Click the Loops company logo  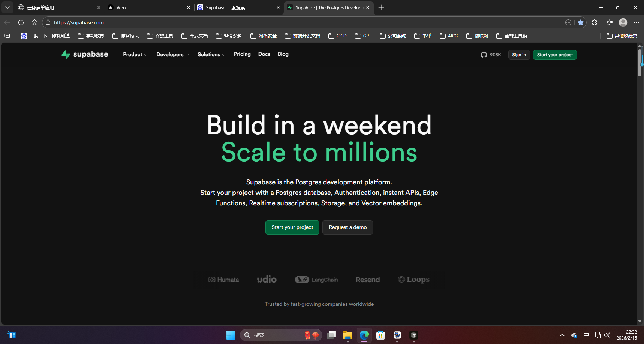[x=413, y=280]
